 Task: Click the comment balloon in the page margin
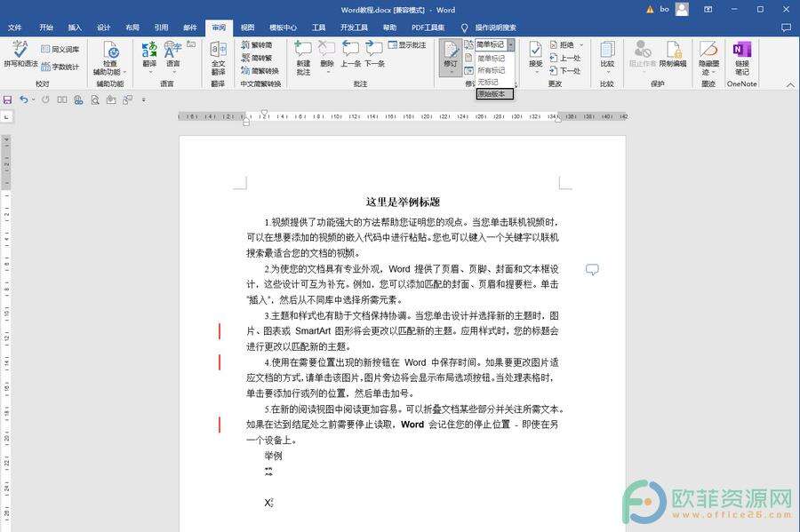592,269
